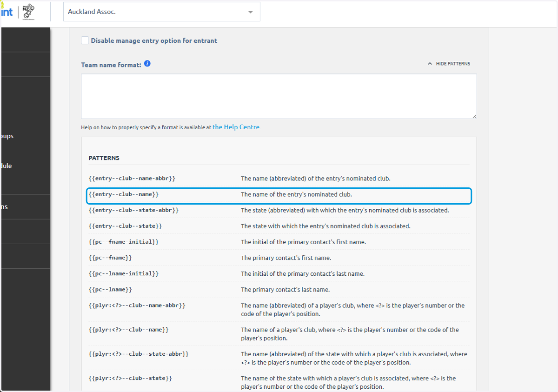This screenshot has height=392, width=558.
Task: Open the Help Centre link
Action: click(236, 127)
